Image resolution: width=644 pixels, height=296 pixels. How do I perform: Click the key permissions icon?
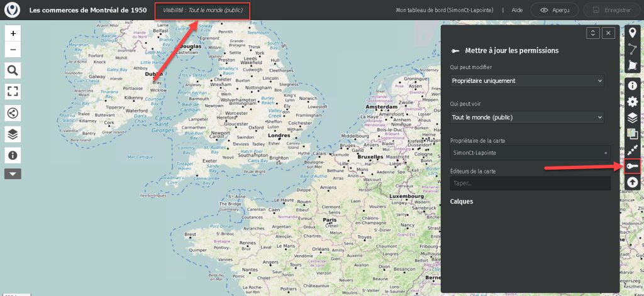[x=633, y=166]
